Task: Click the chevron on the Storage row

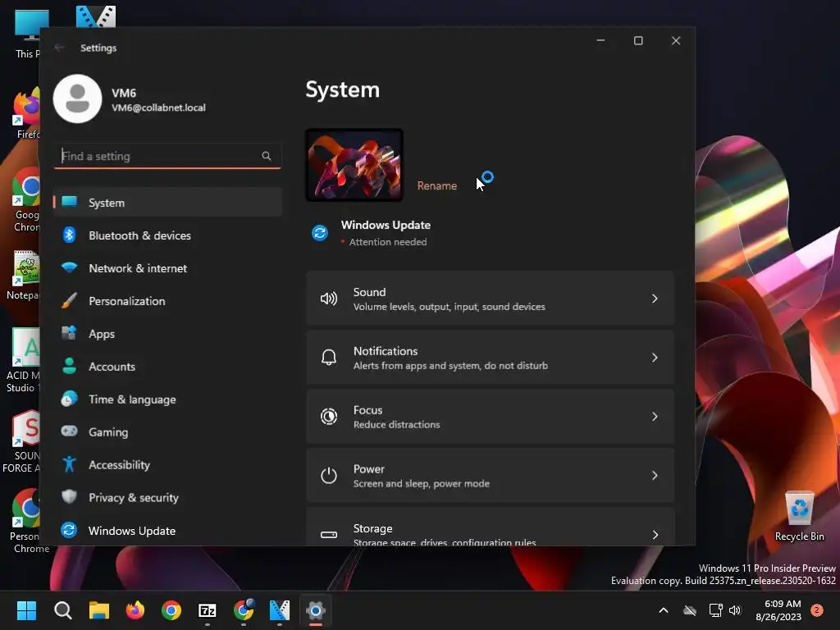Action: click(x=655, y=535)
